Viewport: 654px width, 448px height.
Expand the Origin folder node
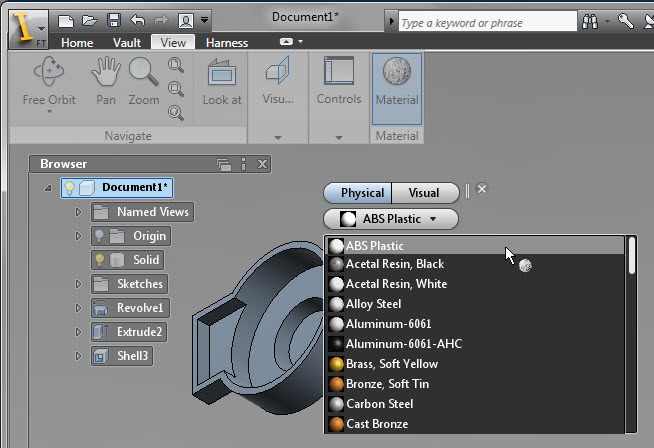point(78,236)
